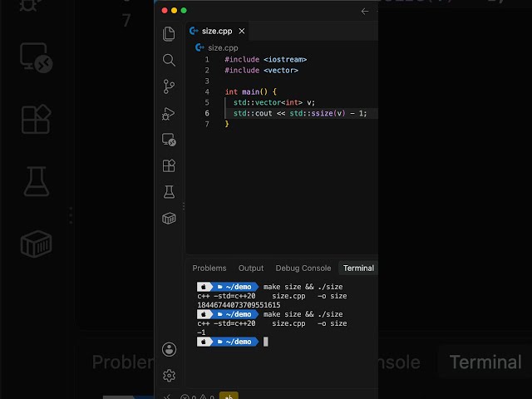Click the closing brace on line 7
This screenshot has height=399, width=532.
click(x=227, y=124)
